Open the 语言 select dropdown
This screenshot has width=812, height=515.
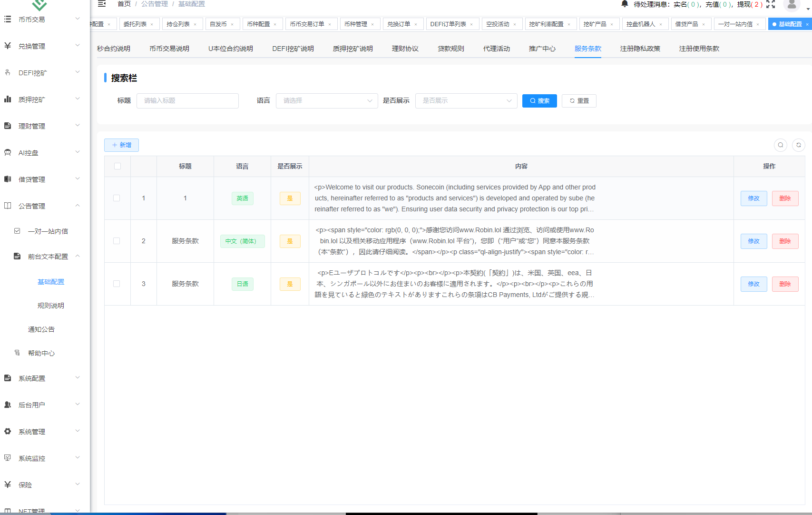327,101
